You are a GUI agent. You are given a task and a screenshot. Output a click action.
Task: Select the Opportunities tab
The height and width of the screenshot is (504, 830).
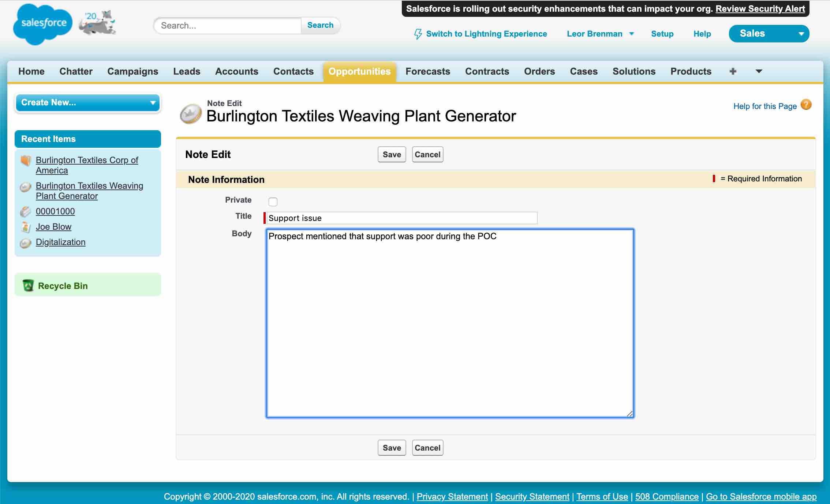click(x=359, y=71)
